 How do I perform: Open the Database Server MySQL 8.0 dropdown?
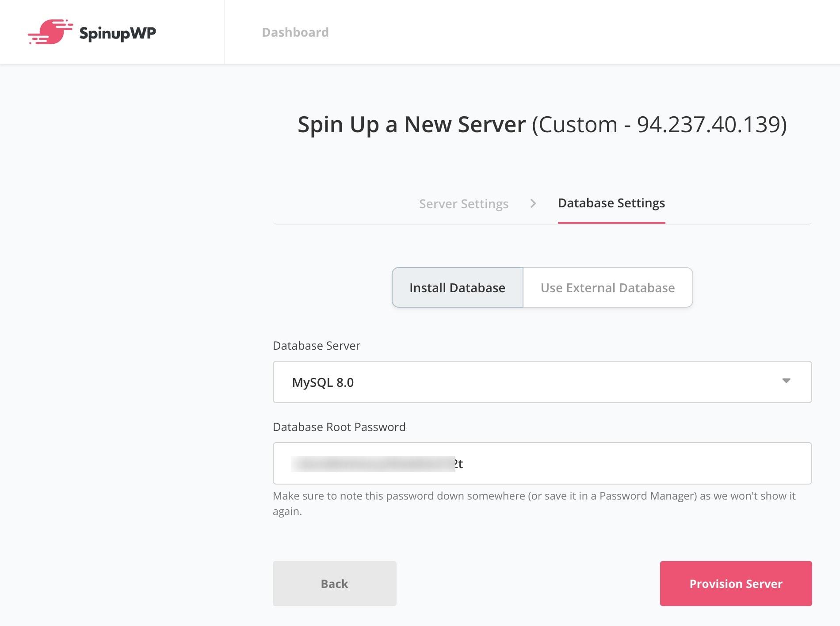[542, 382]
